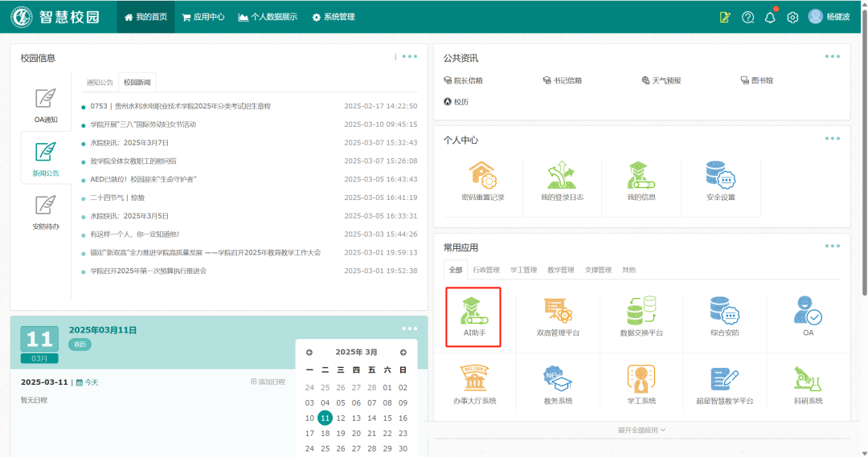Select calendar date 11
868x457 pixels.
(325, 418)
